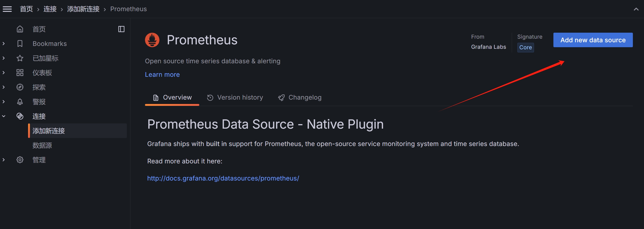This screenshot has width=644, height=229.
Task: Click the Open source time series database description
Action: [x=213, y=61]
